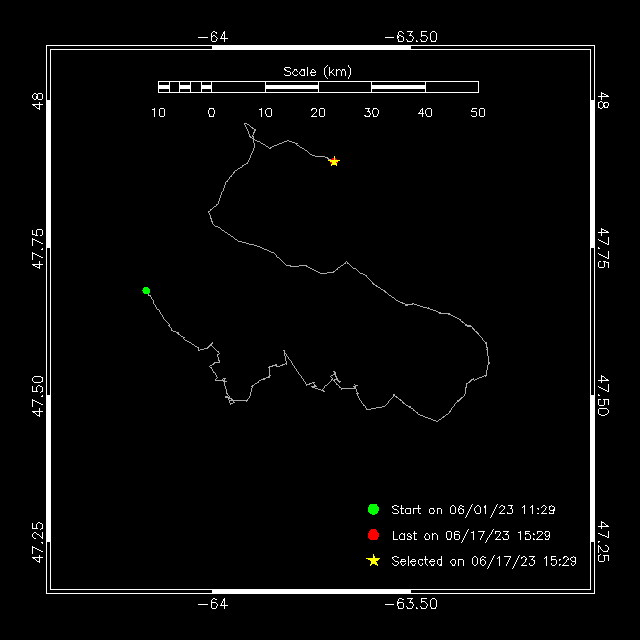The width and height of the screenshot is (640, 640).
Task: Click the 'Start on 06/01/23 11:29' legend text
Action: (x=473, y=510)
